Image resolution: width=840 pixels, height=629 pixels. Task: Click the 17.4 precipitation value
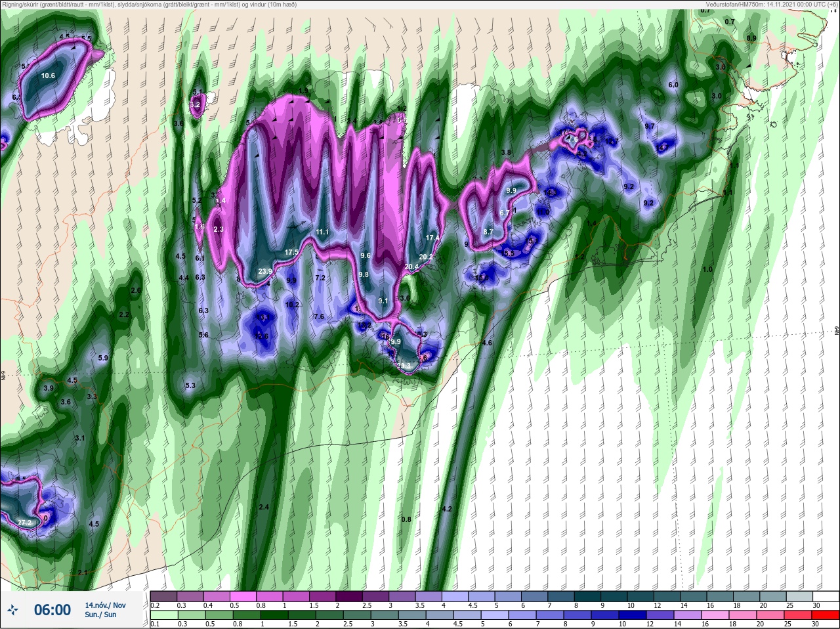(x=432, y=238)
